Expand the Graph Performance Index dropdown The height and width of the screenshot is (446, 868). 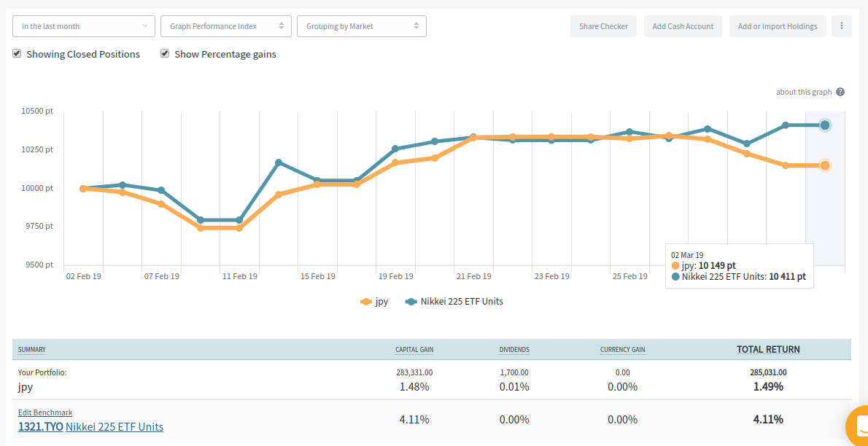pyautogui.click(x=226, y=26)
